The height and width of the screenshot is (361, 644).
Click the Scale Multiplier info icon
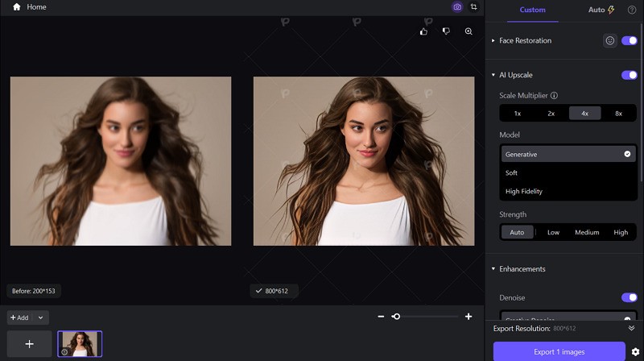click(x=554, y=95)
